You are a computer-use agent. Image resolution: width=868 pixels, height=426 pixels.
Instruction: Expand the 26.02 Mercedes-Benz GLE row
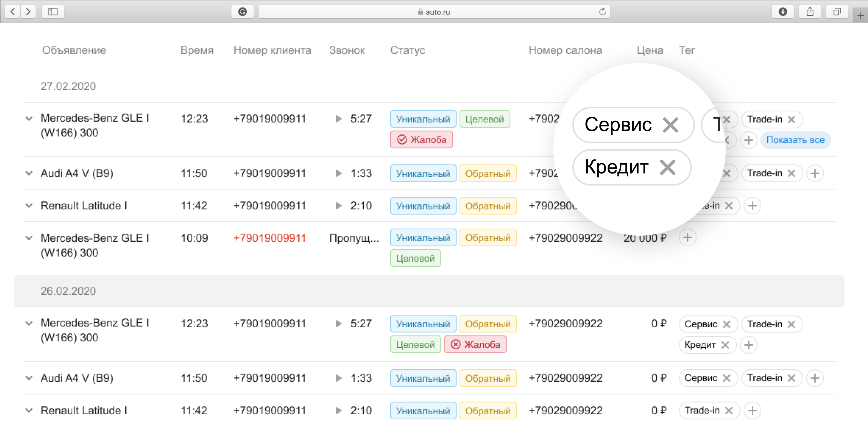(x=29, y=323)
